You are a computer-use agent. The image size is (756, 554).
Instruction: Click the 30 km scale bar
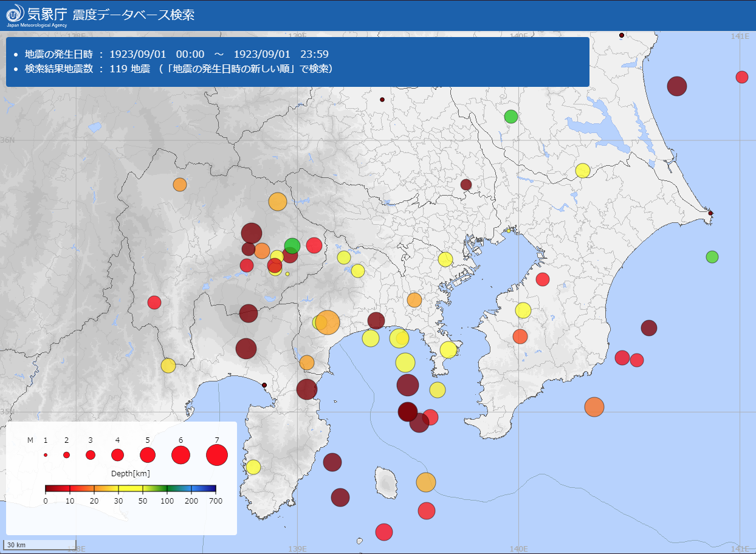click(x=40, y=544)
